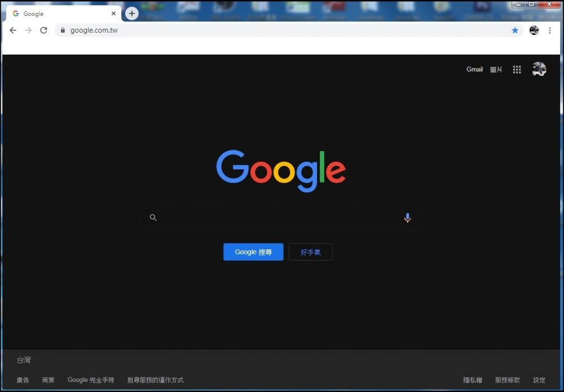Open the Google apps grid launcher
Image resolution: width=564 pixels, height=392 pixels.
(x=516, y=69)
